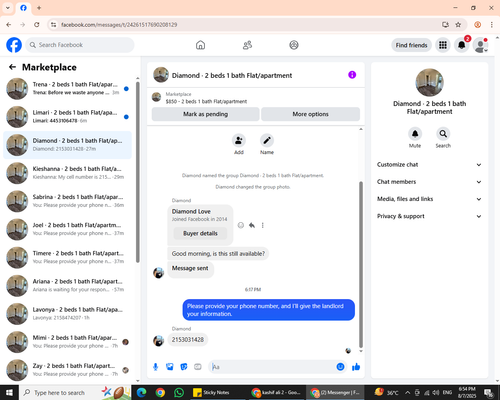This screenshot has width=500, height=400.
Task: Bookmark this page with star icon
Action: point(458,25)
